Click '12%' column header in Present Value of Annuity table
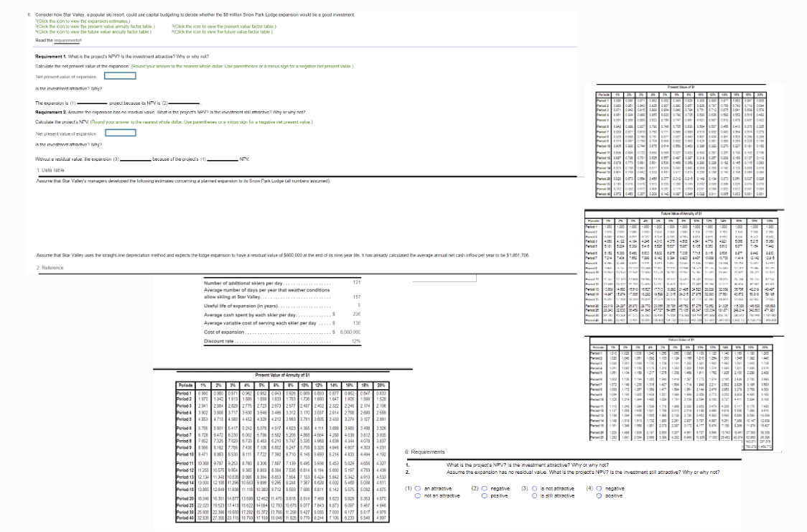The image size is (807, 532). click(x=319, y=386)
